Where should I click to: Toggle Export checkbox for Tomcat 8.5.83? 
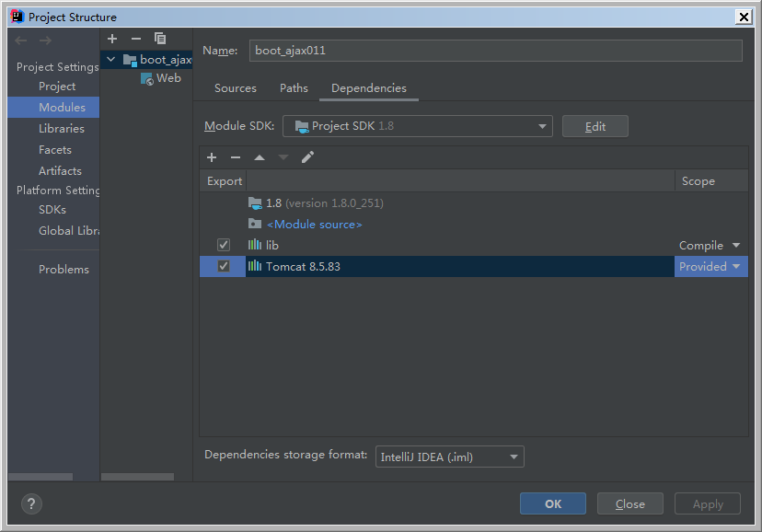(224, 266)
